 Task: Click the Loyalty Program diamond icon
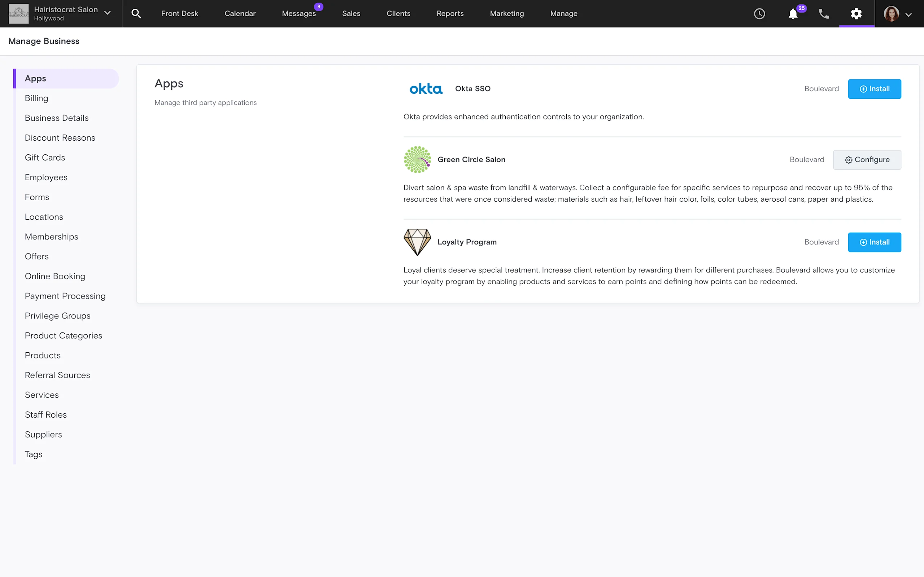[x=417, y=242]
